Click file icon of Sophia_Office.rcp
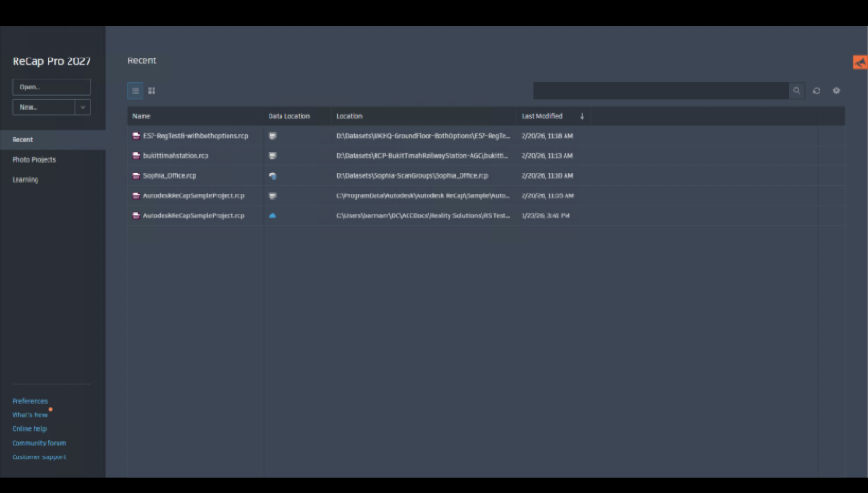Image resolution: width=868 pixels, height=493 pixels. (136, 175)
